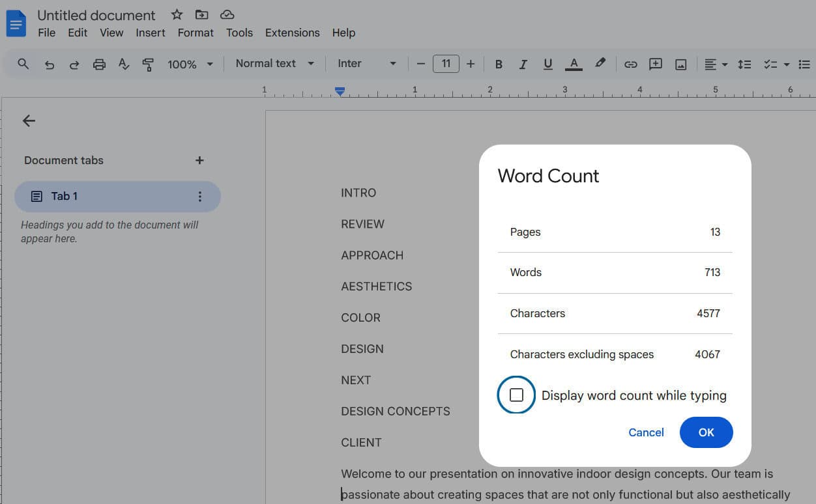Viewport: 816px width, 504px height.
Task: Click the Words row in the dialog
Action: 615,273
